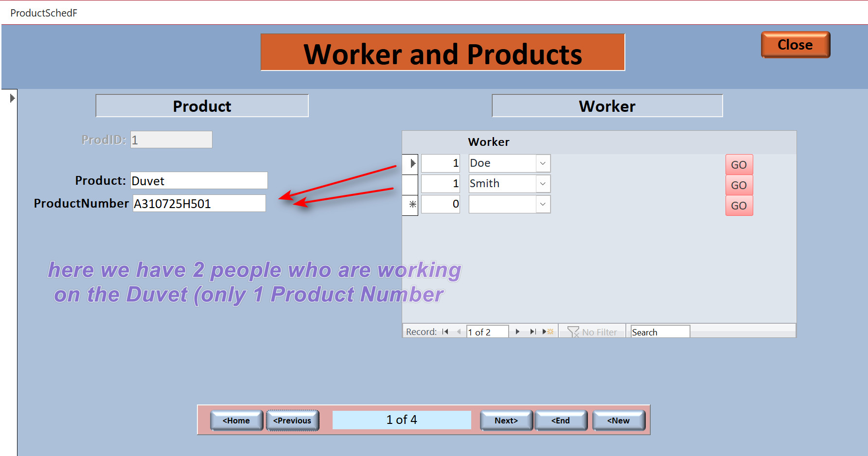
Task: Click the main form record selector arrow
Action: (13, 98)
